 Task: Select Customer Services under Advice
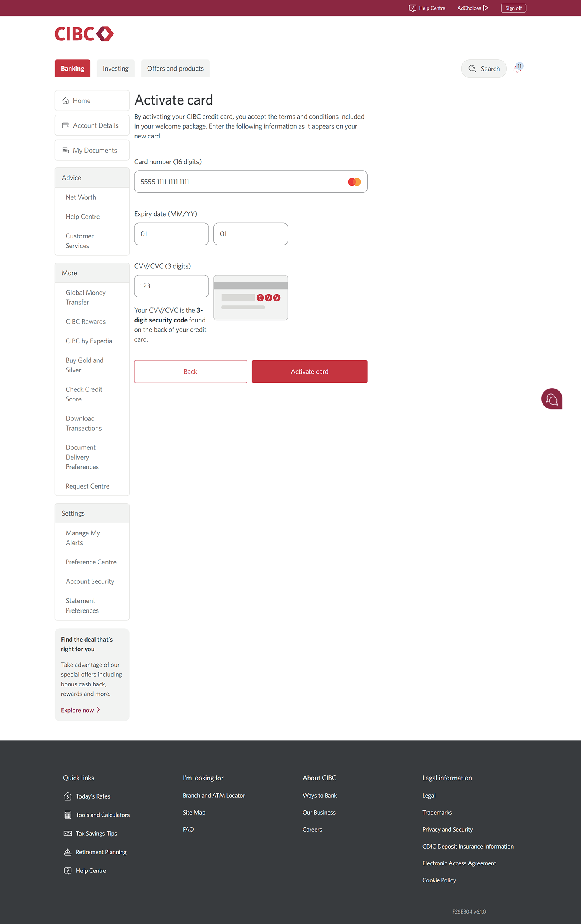(x=80, y=241)
